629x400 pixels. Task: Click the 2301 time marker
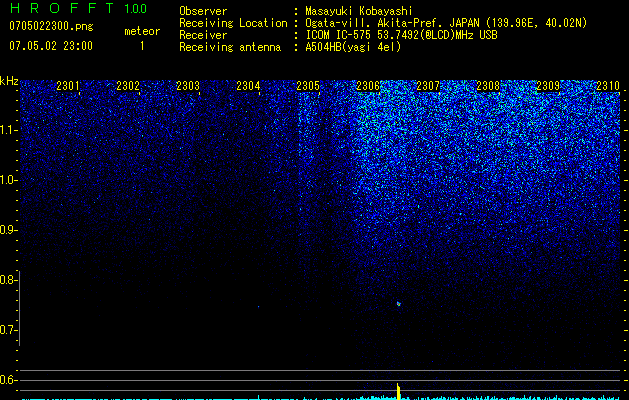point(68,85)
